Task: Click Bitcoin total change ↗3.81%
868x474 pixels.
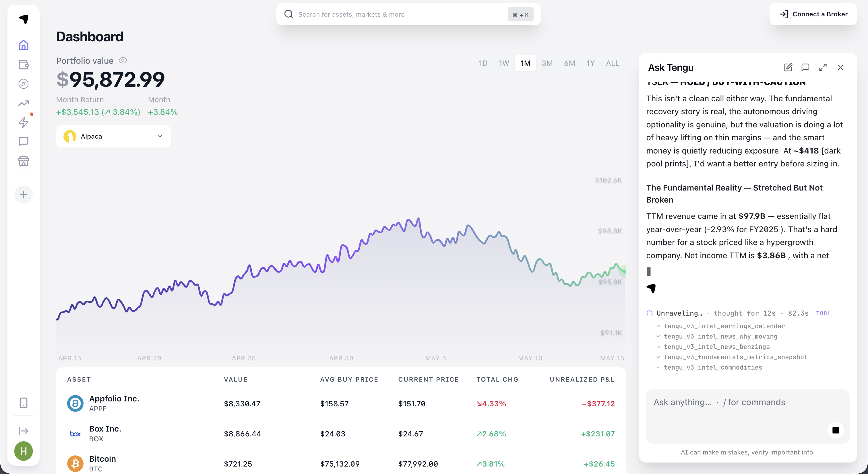Action: click(491, 464)
